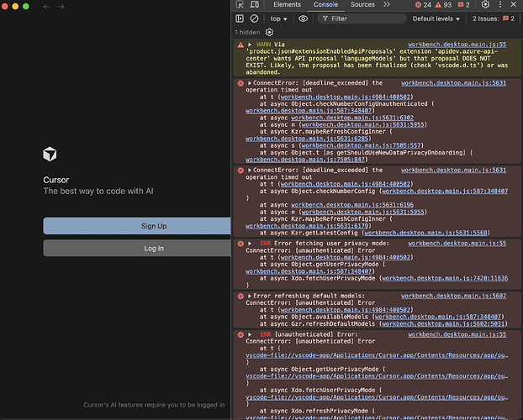Close the DevTools panel
The width and height of the screenshot is (523, 420).
(513, 4)
